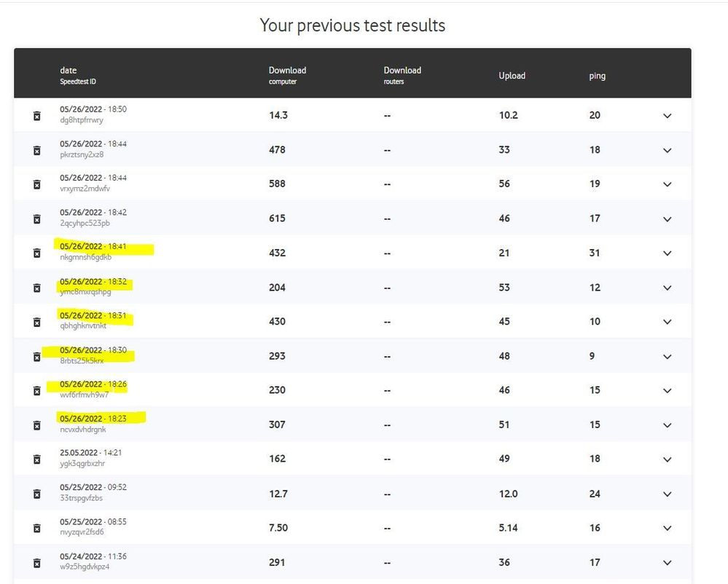Expand the 05/24/2022 result details
The height and width of the screenshot is (584, 728).
[667, 562]
